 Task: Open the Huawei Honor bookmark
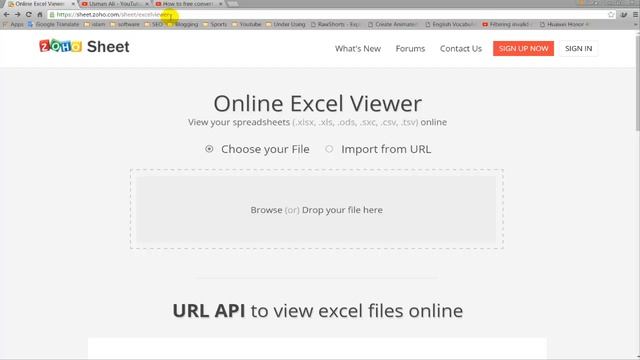(564, 24)
